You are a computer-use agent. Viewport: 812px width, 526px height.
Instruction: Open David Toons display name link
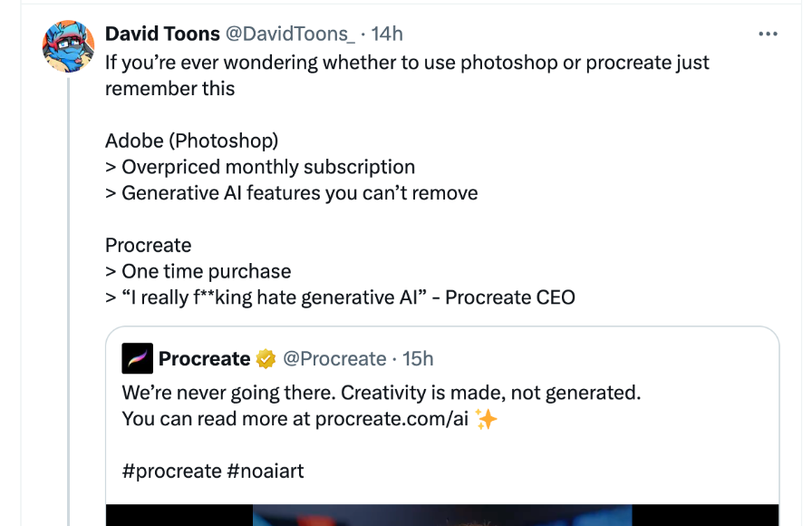click(162, 34)
